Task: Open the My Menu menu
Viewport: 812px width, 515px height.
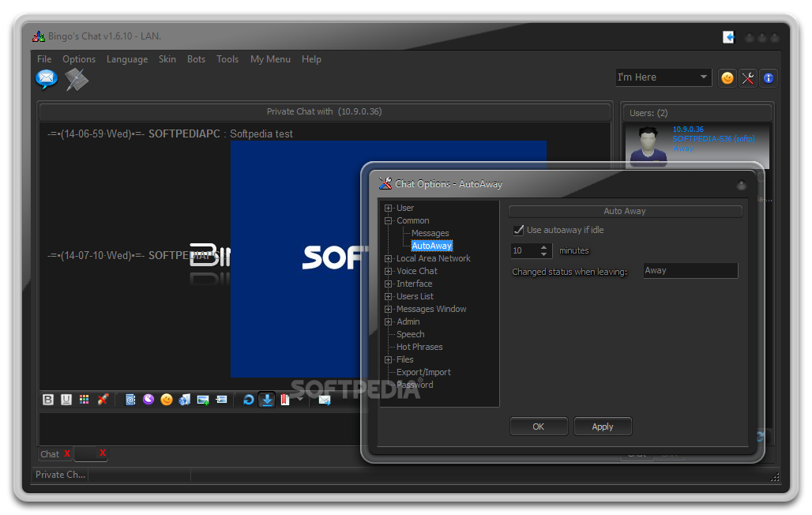Action: 270,59
